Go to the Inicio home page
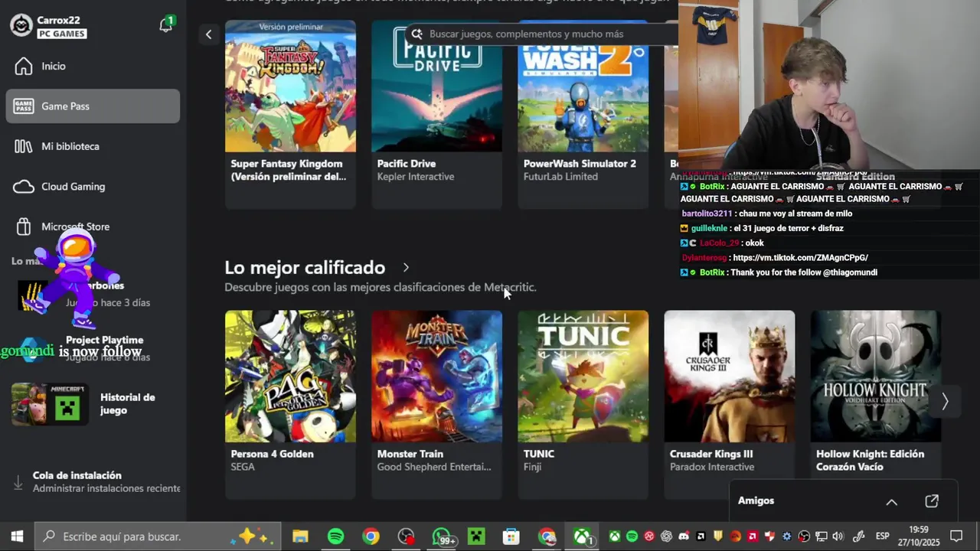This screenshot has height=551, width=980. click(x=93, y=66)
